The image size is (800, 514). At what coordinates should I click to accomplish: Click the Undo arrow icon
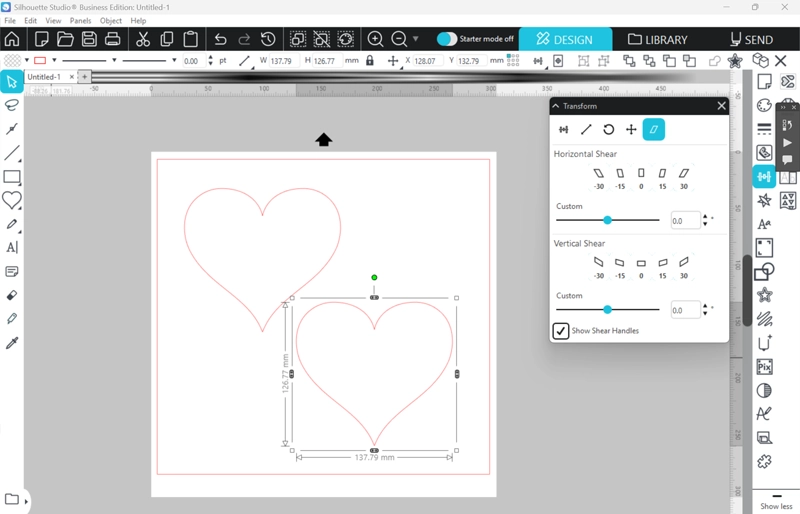[x=220, y=39]
